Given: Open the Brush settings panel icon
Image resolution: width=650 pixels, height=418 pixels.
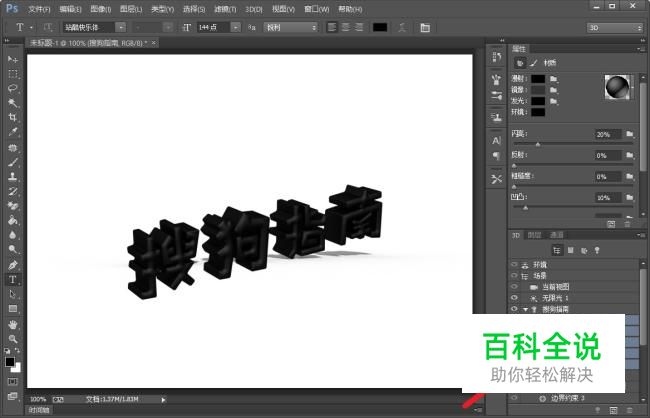Looking at the screenshot, I should pyautogui.click(x=497, y=96).
